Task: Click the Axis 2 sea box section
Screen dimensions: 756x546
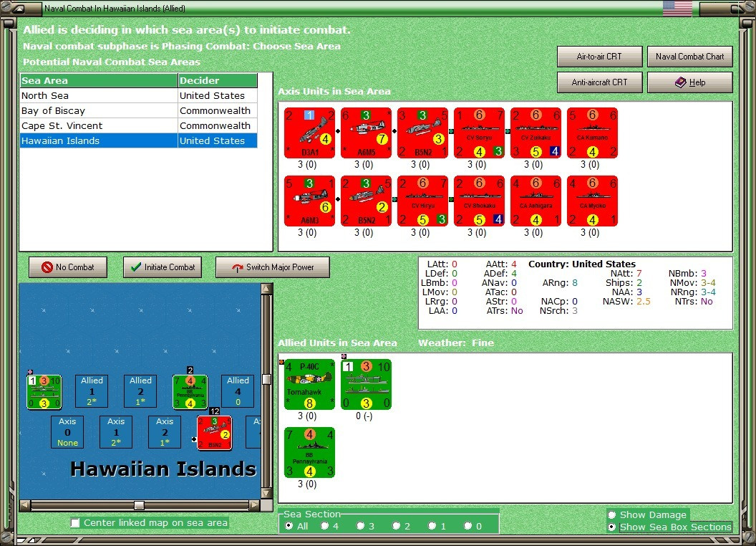Action: (165, 432)
